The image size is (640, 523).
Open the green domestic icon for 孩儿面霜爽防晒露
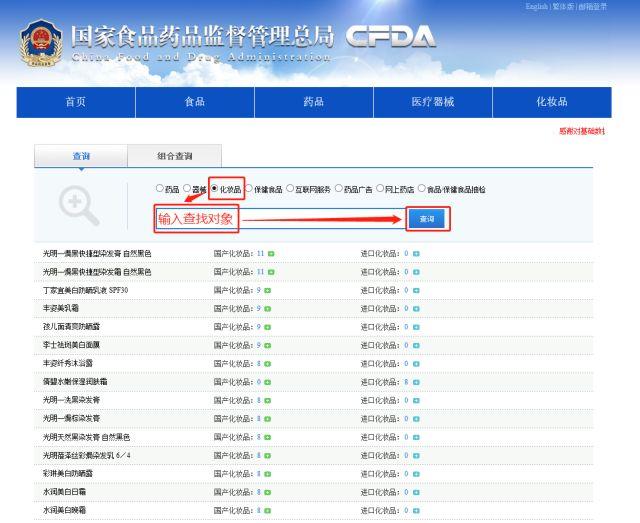(x=268, y=327)
